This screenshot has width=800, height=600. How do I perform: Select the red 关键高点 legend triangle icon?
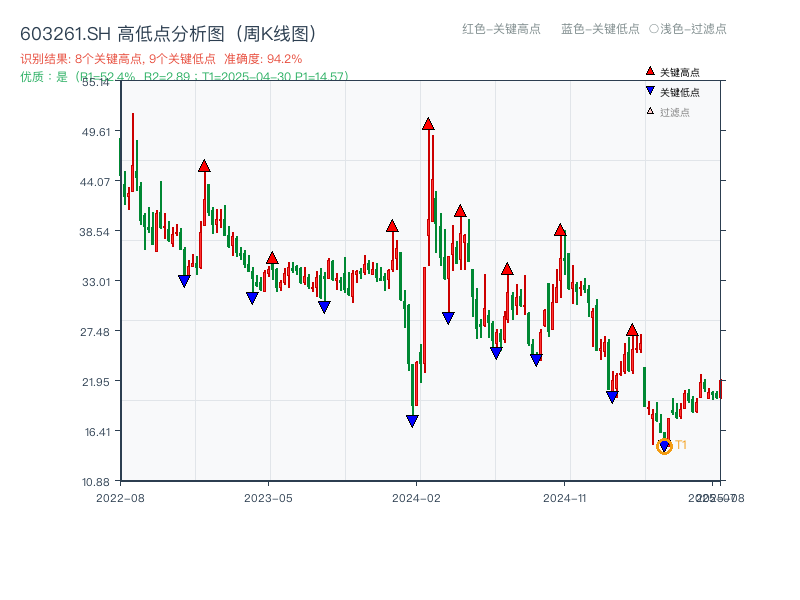(x=648, y=71)
